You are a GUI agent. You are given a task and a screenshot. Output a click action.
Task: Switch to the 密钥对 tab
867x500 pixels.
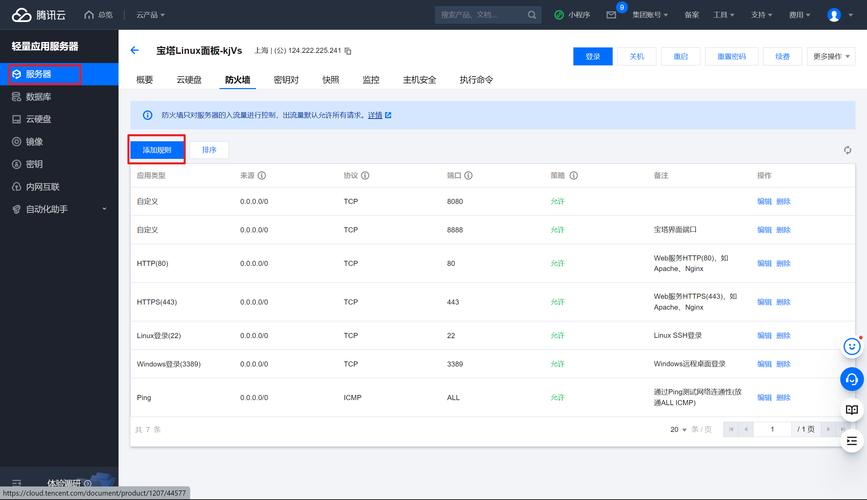click(x=286, y=80)
